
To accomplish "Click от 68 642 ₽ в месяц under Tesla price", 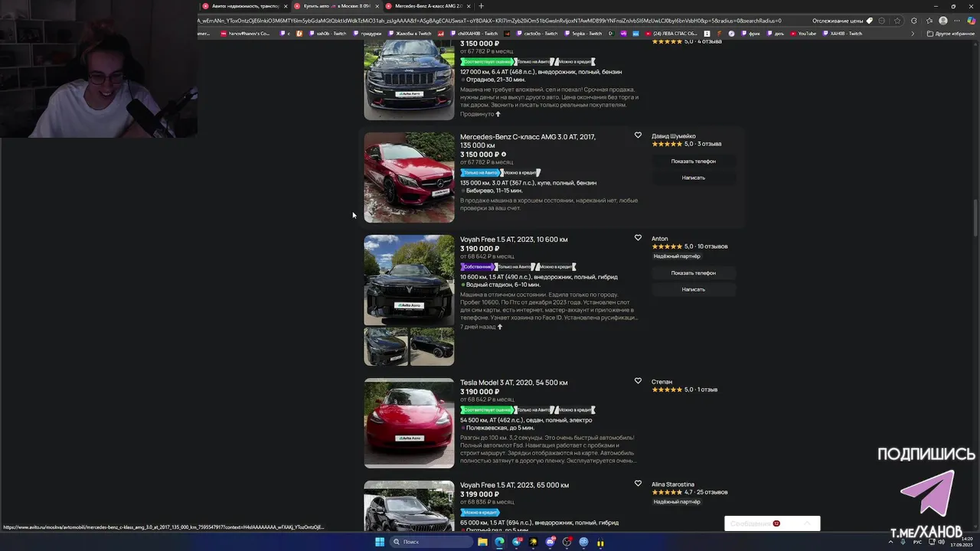I will pyautogui.click(x=487, y=399).
